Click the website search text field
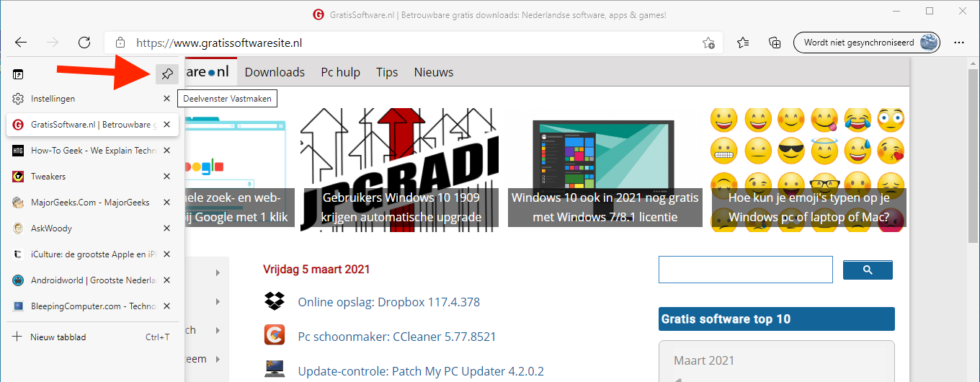 point(745,270)
